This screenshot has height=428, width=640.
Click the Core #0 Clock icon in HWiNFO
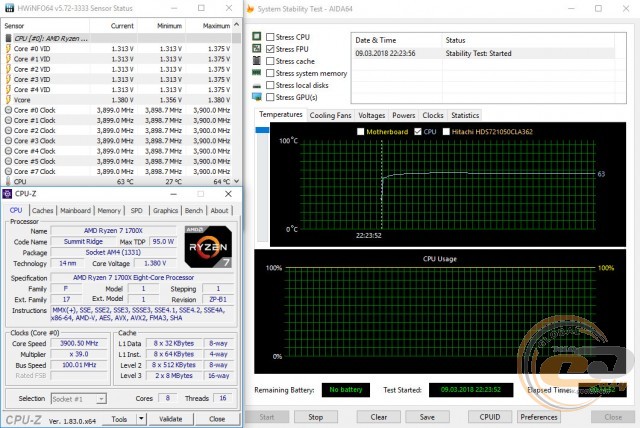coord(8,110)
